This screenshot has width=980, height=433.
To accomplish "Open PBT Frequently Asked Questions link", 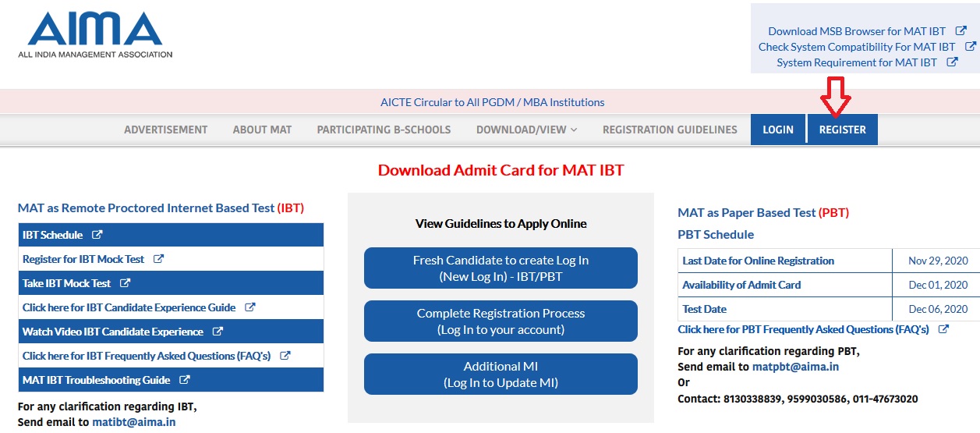I will tap(803, 329).
